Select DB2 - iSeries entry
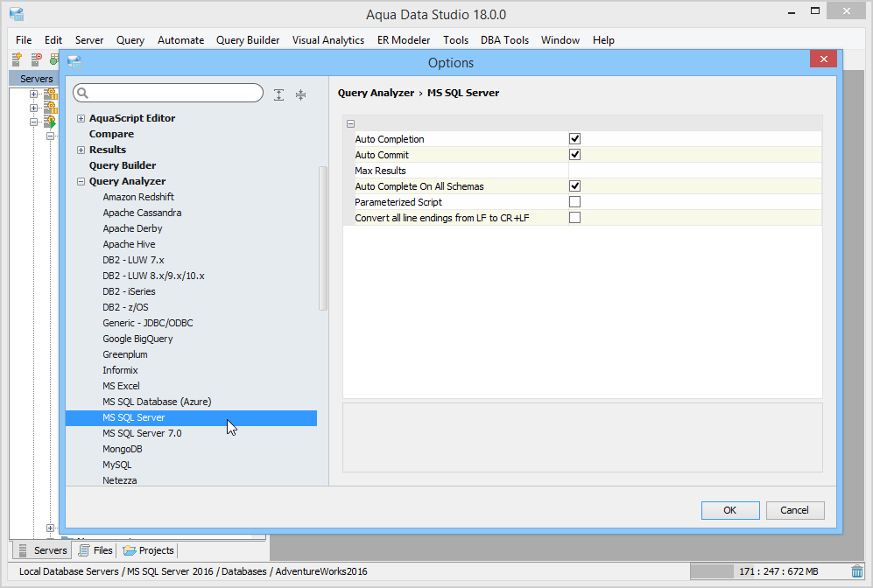The image size is (873, 588). pyautogui.click(x=129, y=291)
